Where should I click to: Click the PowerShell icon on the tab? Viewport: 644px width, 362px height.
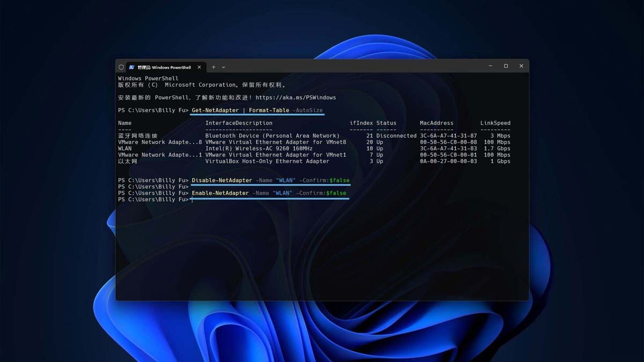point(131,67)
